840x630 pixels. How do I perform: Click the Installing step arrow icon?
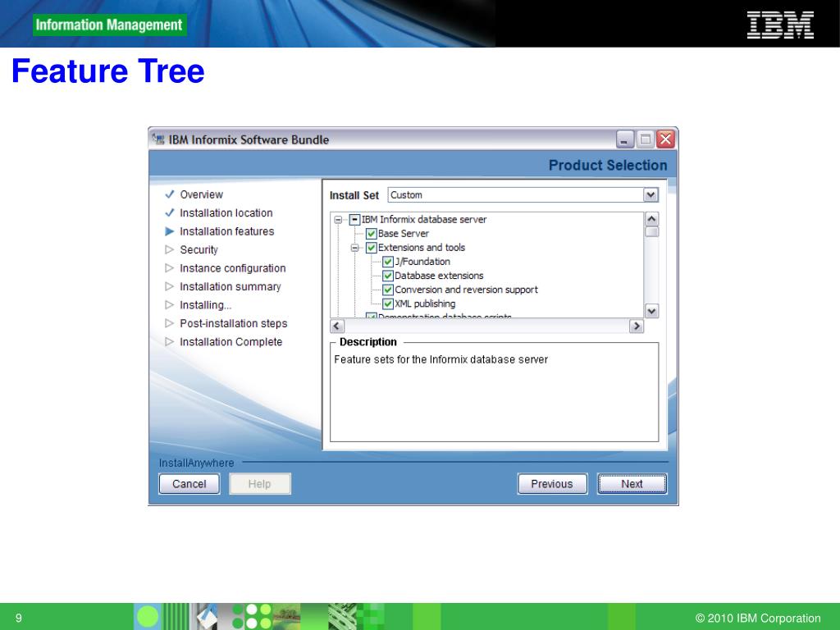[x=169, y=305]
